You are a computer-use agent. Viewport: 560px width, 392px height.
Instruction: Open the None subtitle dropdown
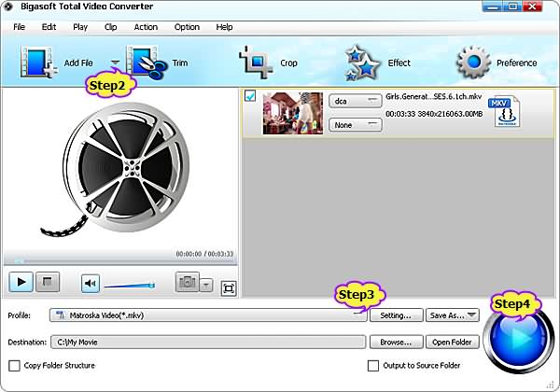[x=356, y=125]
